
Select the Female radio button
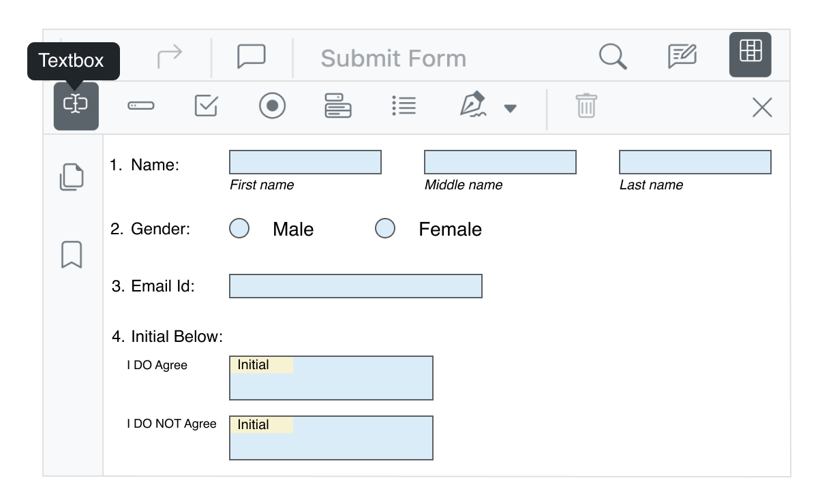tap(385, 229)
